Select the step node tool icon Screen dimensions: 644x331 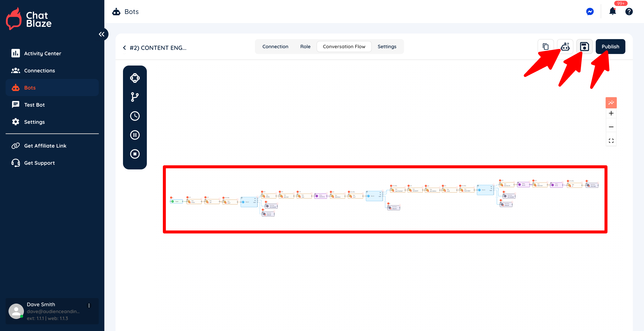(x=135, y=78)
